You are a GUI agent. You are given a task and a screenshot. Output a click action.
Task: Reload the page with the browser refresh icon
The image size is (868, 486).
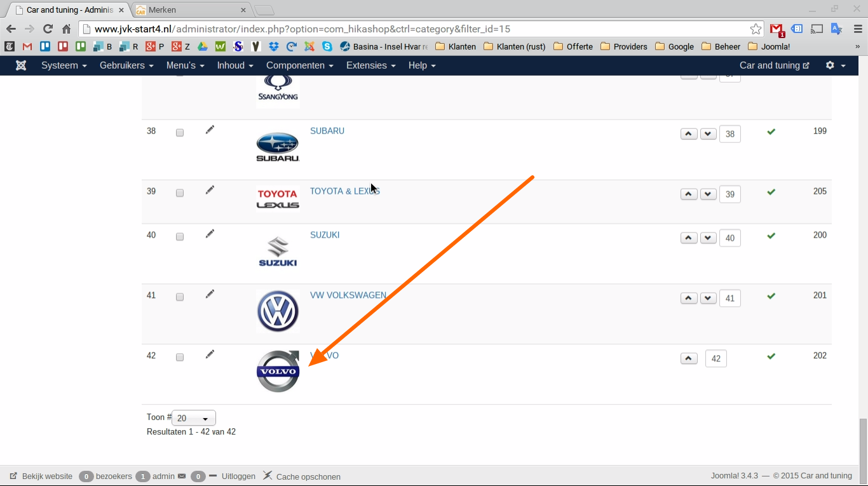pyautogui.click(x=48, y=29)
